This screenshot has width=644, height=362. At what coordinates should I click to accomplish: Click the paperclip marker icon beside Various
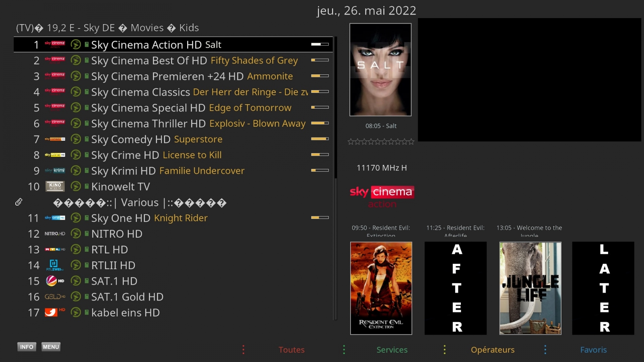[x=19, y=202]
